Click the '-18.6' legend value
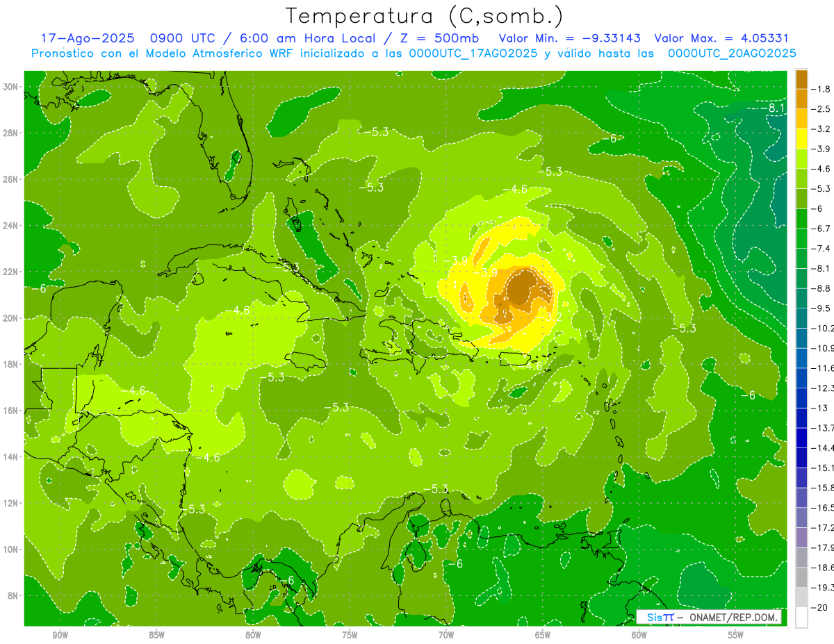 823,568
